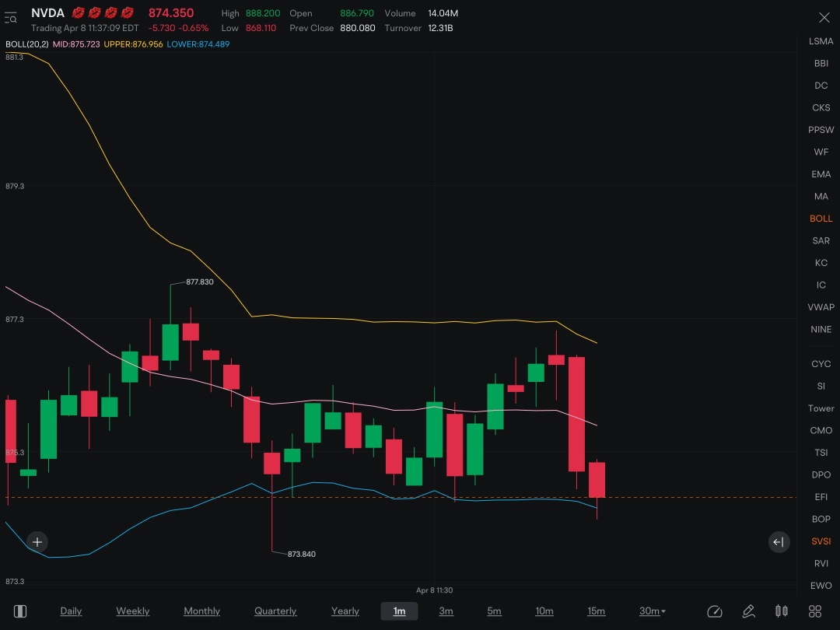Image resolution: width=840 pixels, height=630 pixels.
Task: Select the EFI sub-indicator
Action: (821, 497)
